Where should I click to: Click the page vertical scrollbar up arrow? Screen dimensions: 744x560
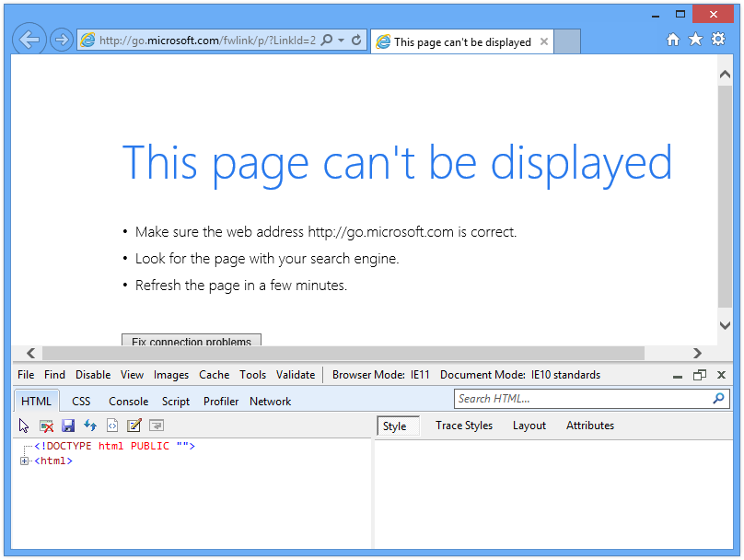tap(725, 75)
